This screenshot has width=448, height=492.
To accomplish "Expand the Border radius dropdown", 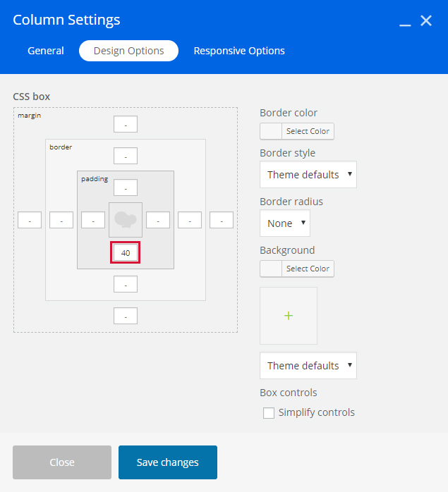I will (284, 223).
